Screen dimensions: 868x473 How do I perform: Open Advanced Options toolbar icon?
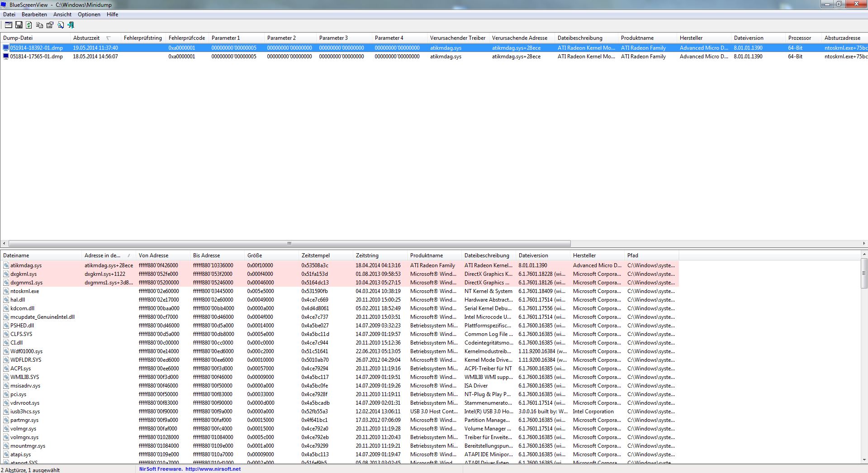point(9,25)
